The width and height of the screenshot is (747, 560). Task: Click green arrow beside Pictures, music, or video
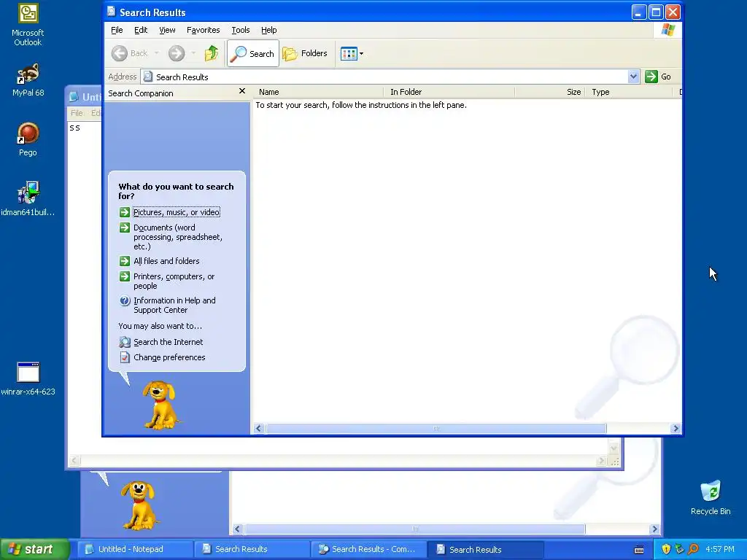[124, 212]
